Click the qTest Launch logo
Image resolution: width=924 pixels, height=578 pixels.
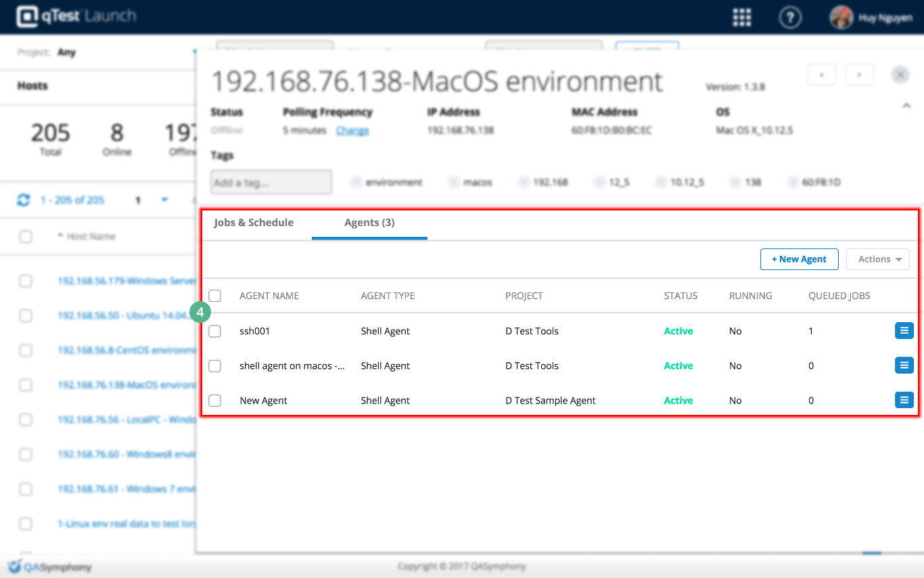76,16
